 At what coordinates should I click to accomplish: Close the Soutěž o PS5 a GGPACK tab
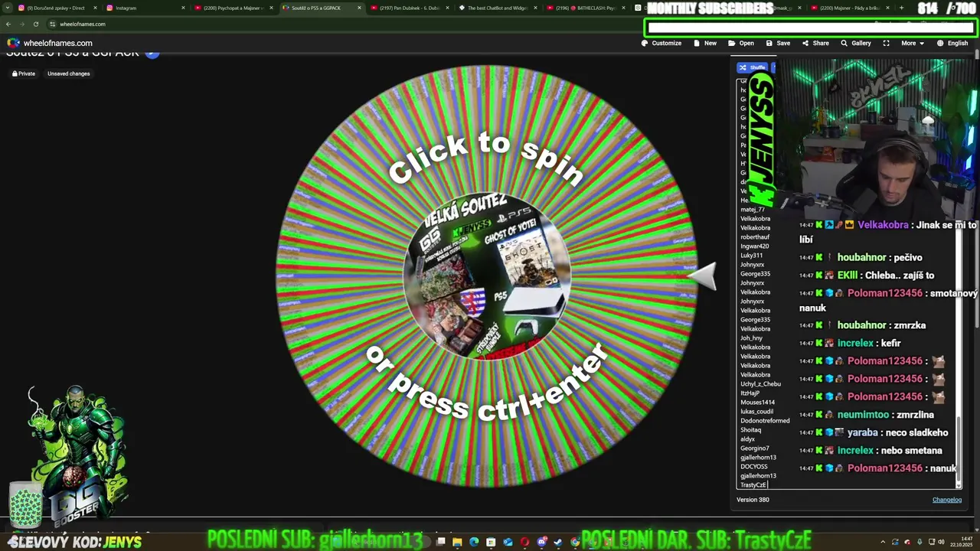[359, 8]
